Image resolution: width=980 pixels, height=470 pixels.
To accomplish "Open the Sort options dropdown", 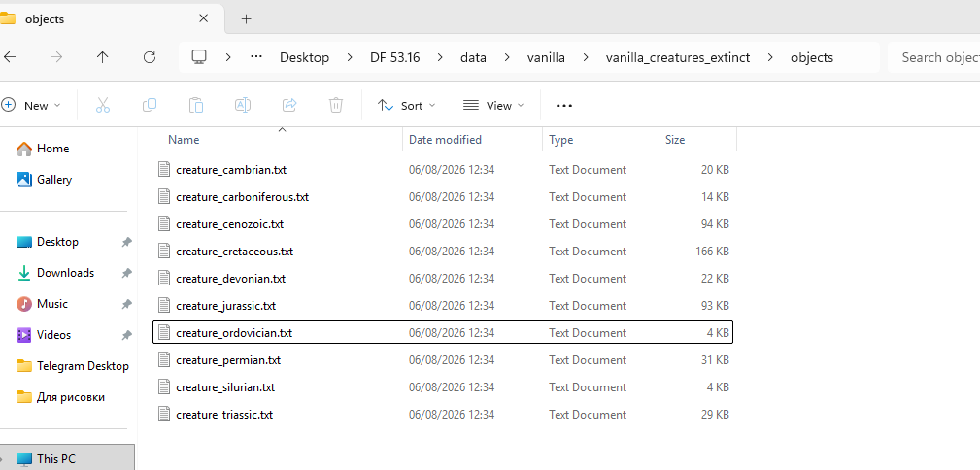I will [407, 105].
